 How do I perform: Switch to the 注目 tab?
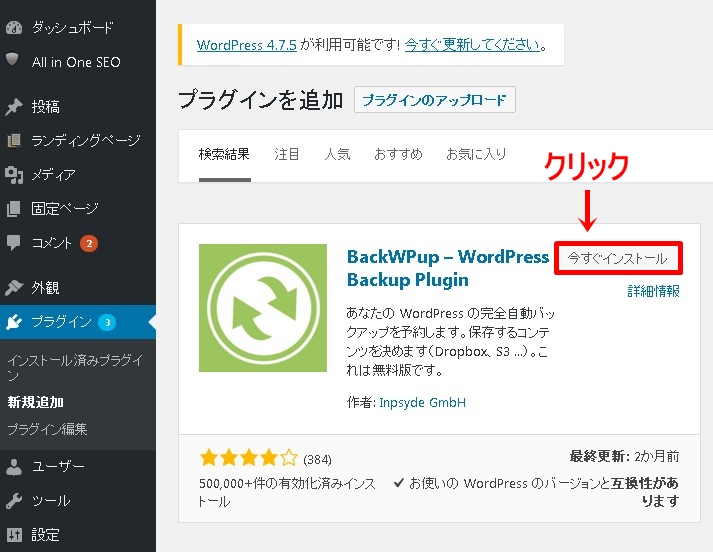287,154
